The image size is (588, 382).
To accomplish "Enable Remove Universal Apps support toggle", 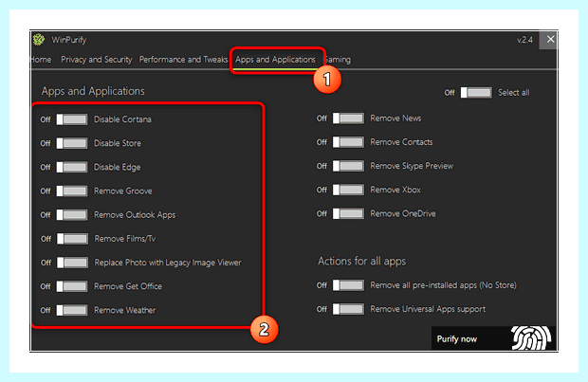I will pos(348,309).
